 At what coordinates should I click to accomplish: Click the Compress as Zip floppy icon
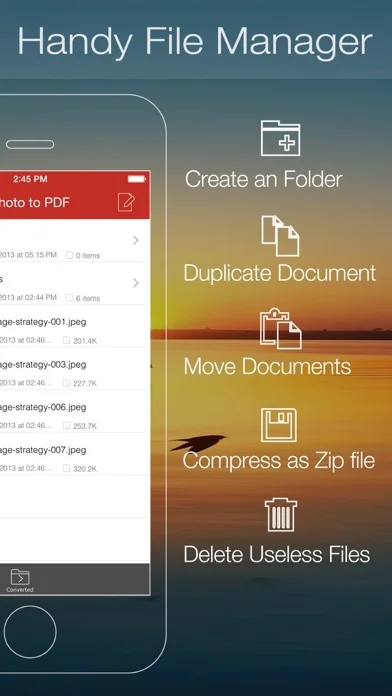click(x=279, y=425)
